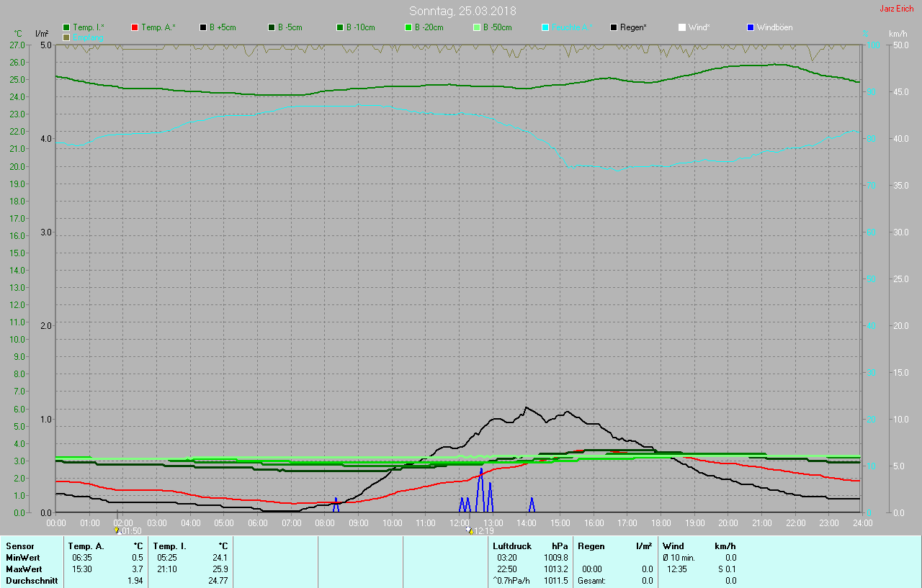This screenshot has height=588, width=922.
Task: Click the B -50cm legend swatch
Action: (477, 27)
